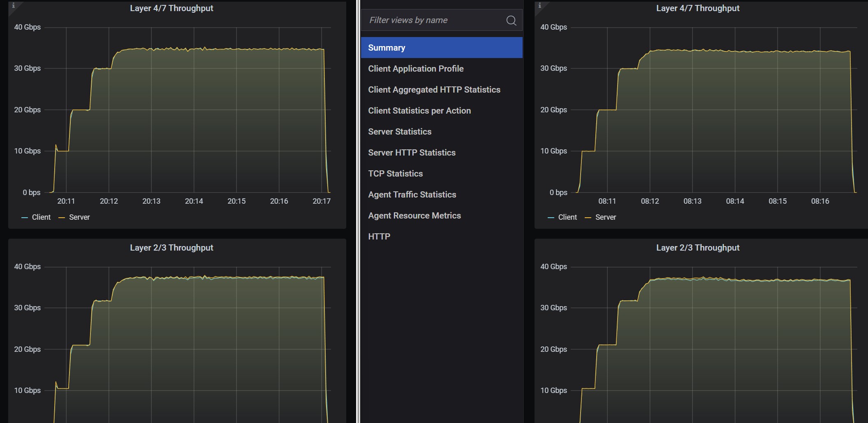Click the magnifier icon in the filter box
868x423 pixels.
pyautogui.click(x=511, y=21)
